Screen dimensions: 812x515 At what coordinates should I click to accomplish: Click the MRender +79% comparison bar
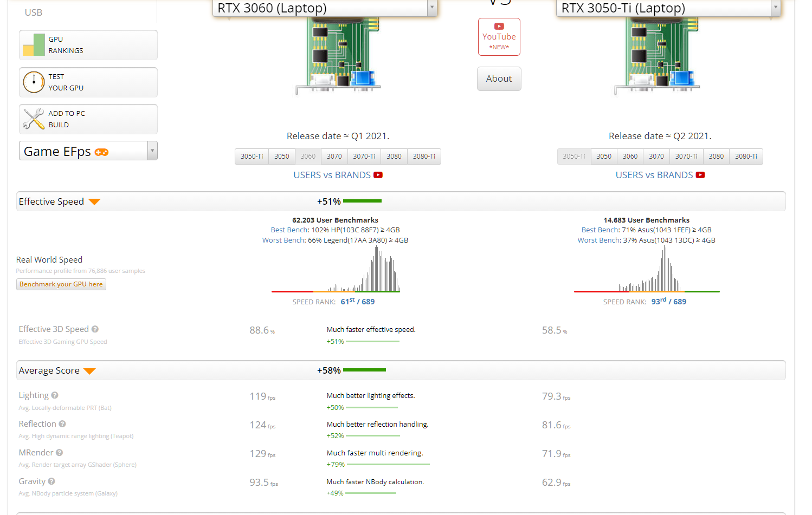coord(388,464)
